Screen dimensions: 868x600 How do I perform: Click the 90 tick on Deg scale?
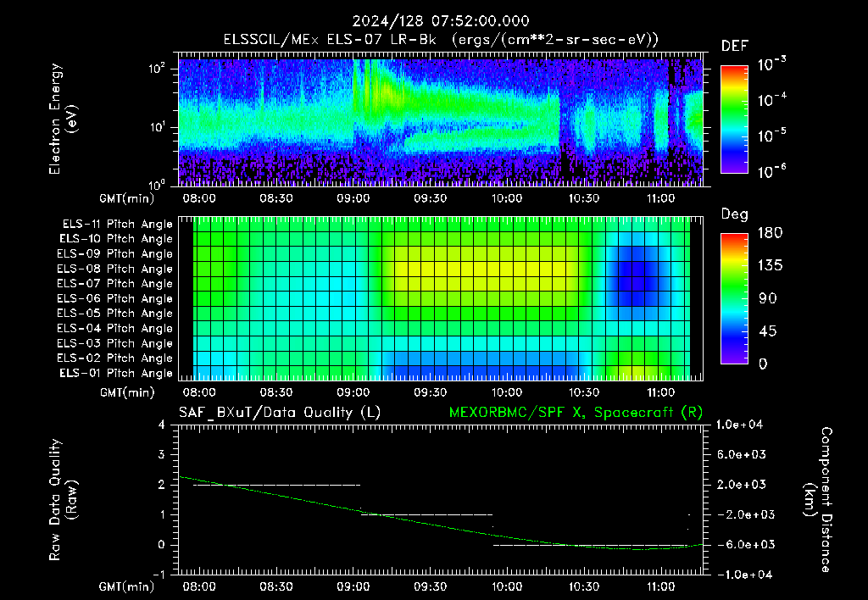tap(767, 298)
